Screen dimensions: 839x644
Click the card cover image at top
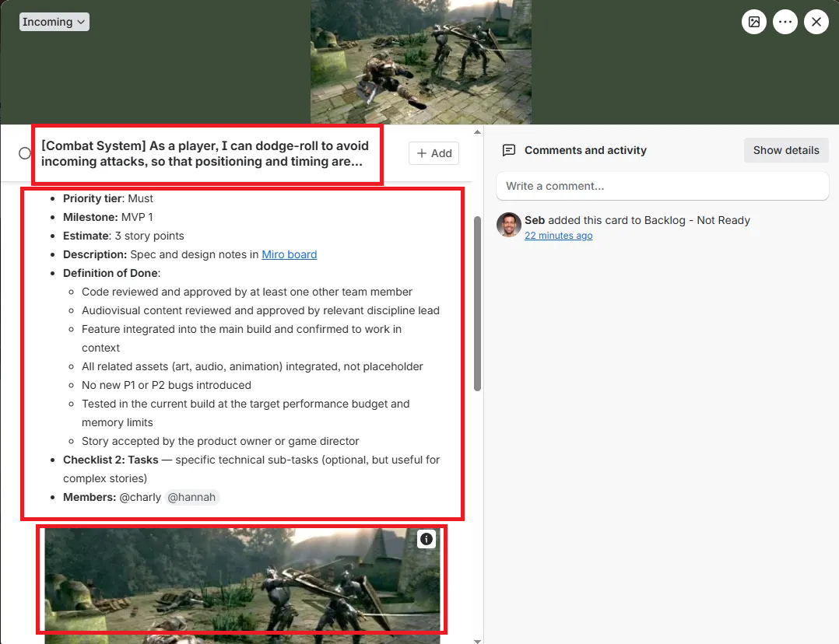(421, 62)
